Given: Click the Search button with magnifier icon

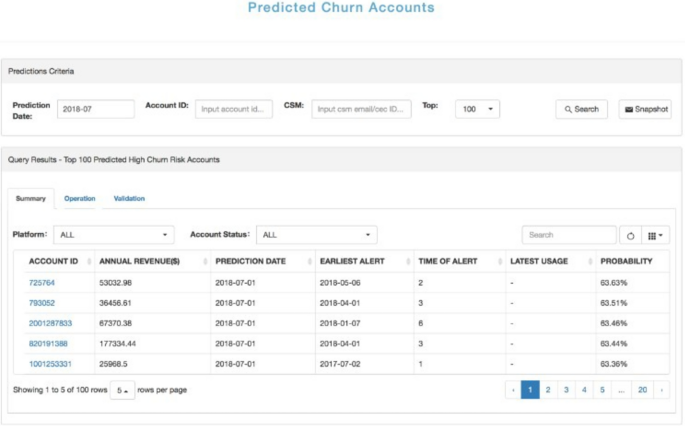Looking at the screenshot, I should pos(581,109).
